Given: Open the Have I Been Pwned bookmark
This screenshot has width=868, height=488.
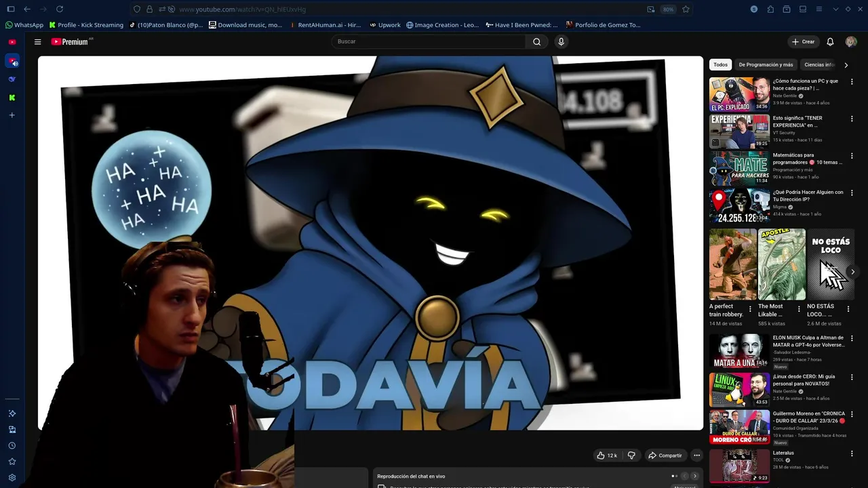Looking at the screenshot, I should [x=521, y=25].
